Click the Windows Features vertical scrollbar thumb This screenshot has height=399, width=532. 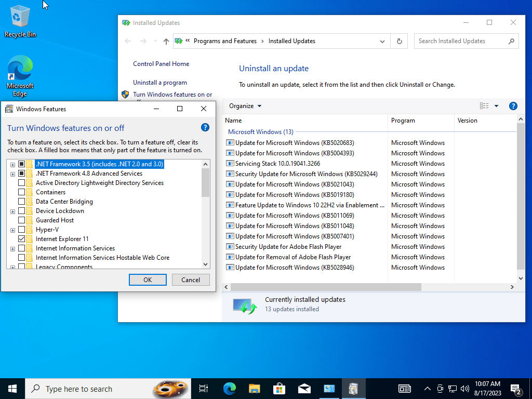coord(205,183)
